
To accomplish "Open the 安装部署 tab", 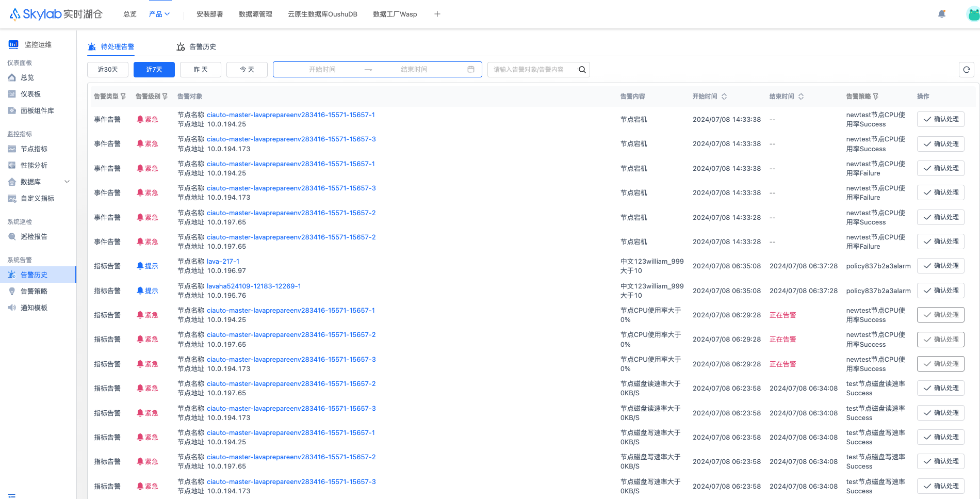I will click(x=210, y=14).
